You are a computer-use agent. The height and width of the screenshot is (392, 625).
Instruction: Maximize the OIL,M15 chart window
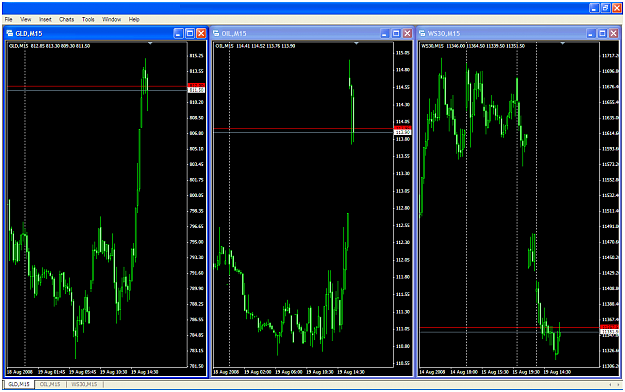(x=396, y=33)
